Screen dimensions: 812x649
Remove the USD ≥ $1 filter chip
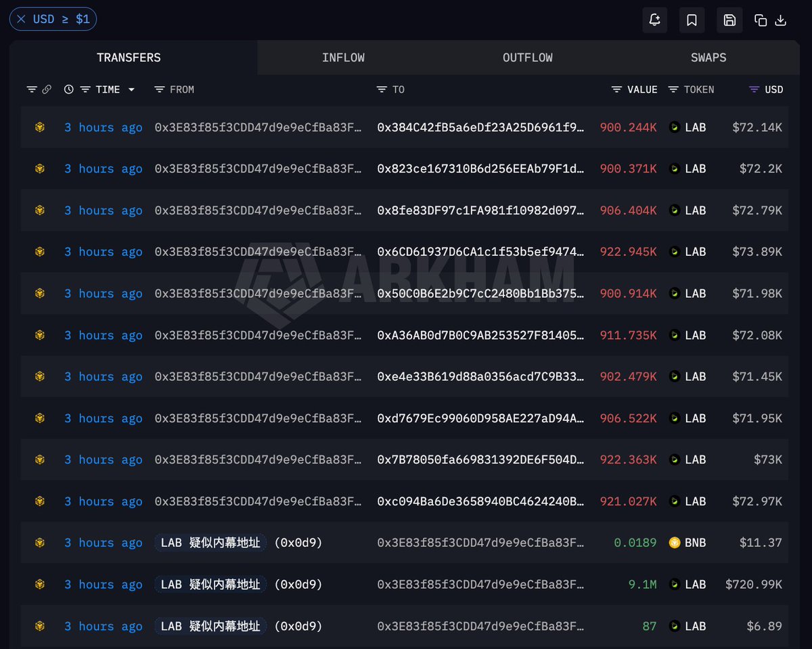pos(22,19)
